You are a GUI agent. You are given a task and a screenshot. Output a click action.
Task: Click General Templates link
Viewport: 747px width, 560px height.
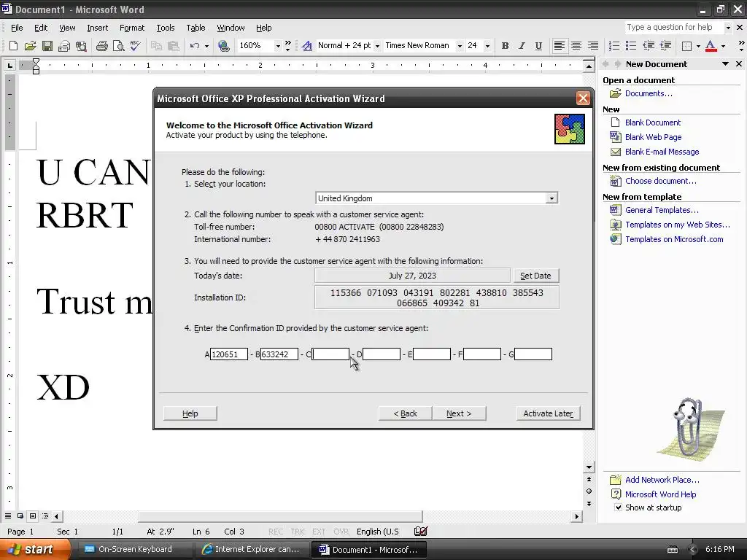coord(662,210)
